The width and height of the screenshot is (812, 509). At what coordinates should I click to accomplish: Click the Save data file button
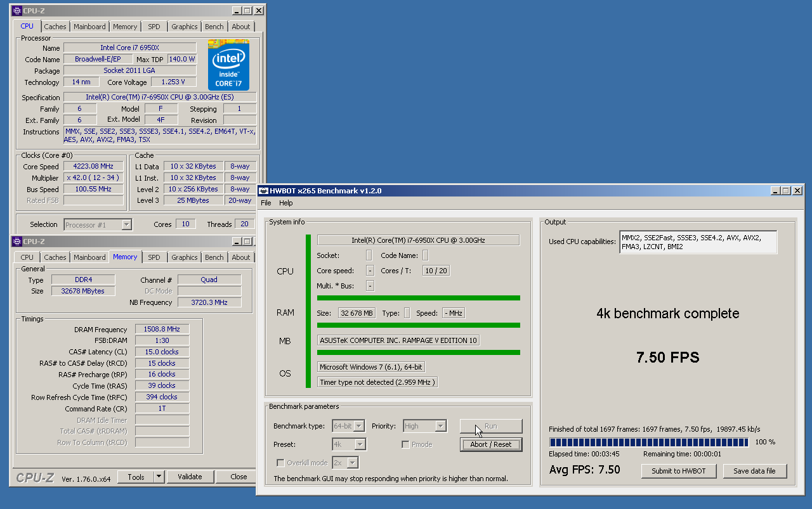[755, 471]
